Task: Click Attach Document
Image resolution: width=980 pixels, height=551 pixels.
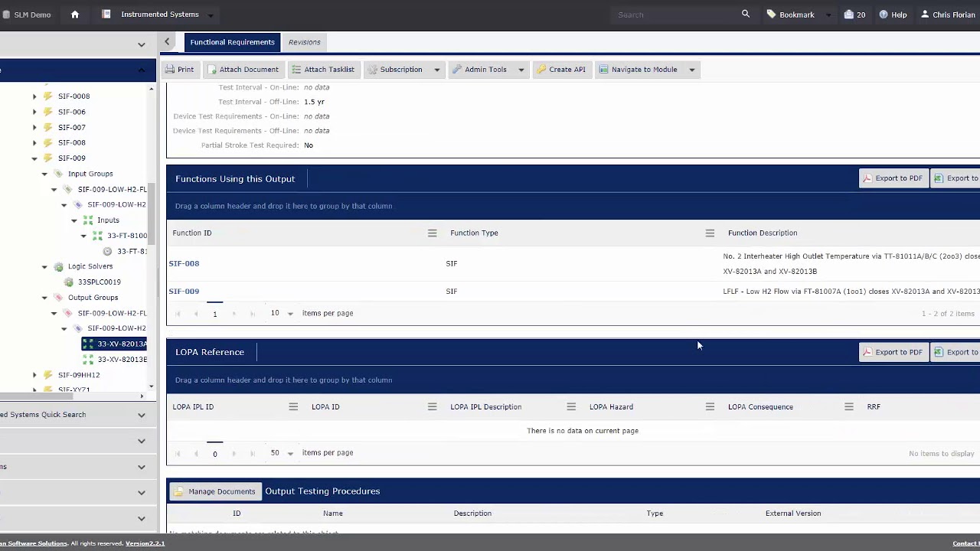Action: (x=243, y=70)
